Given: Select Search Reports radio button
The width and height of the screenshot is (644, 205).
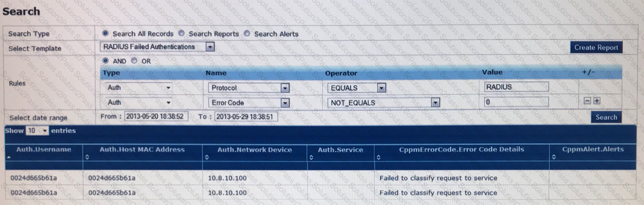Looking at the screenshot, I should pyautogui.click(x=181, y=33).
